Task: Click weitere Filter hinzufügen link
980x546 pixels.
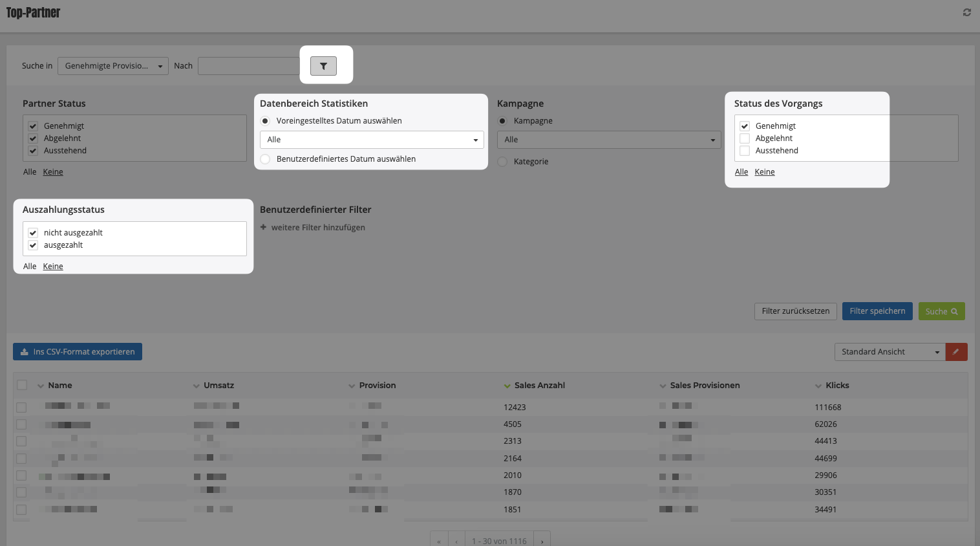Action: pos(318,228)
